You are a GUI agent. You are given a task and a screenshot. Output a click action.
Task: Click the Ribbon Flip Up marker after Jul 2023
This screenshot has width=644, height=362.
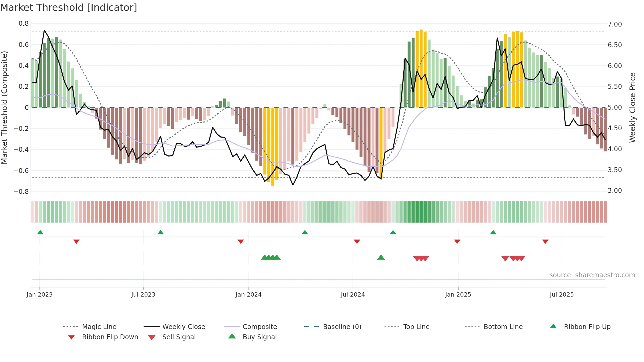[x=160, y=232]
